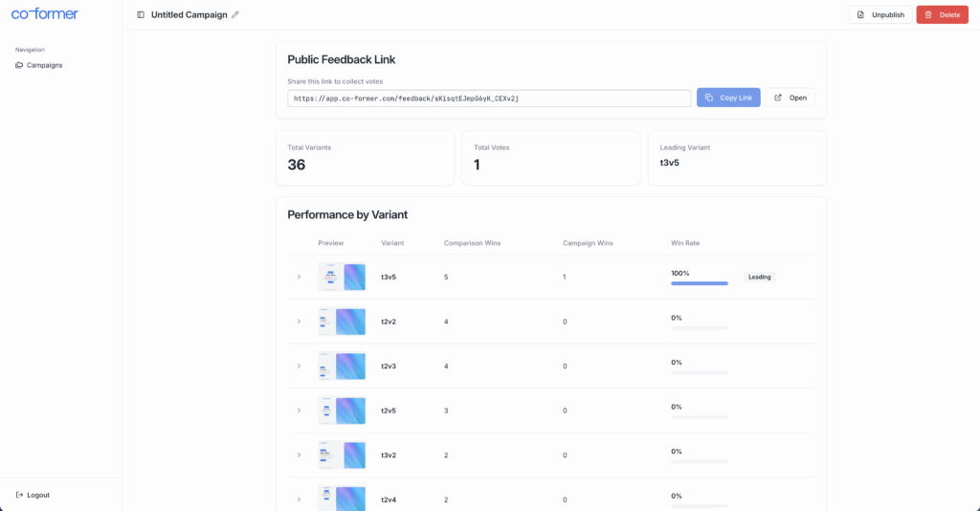Toggle the sidebar panel icon
The height and width of the screenshot is (511, 980).
point(141,14)
